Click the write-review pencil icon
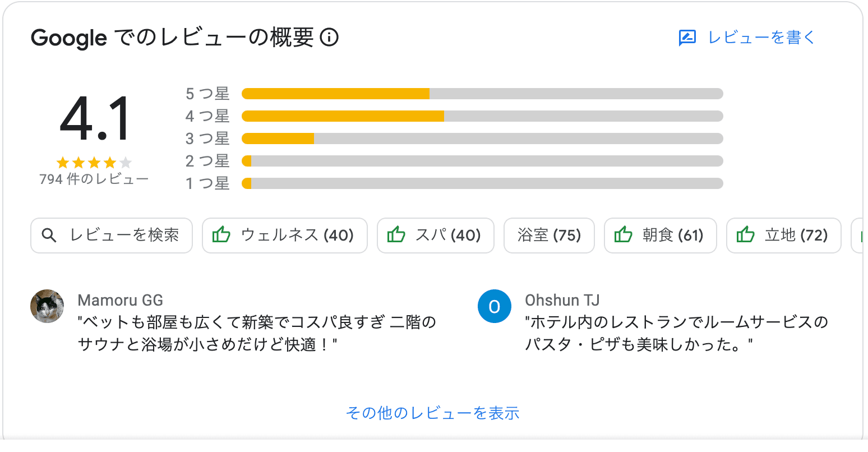This screenshot has width=868, height=452. point(687,38)
